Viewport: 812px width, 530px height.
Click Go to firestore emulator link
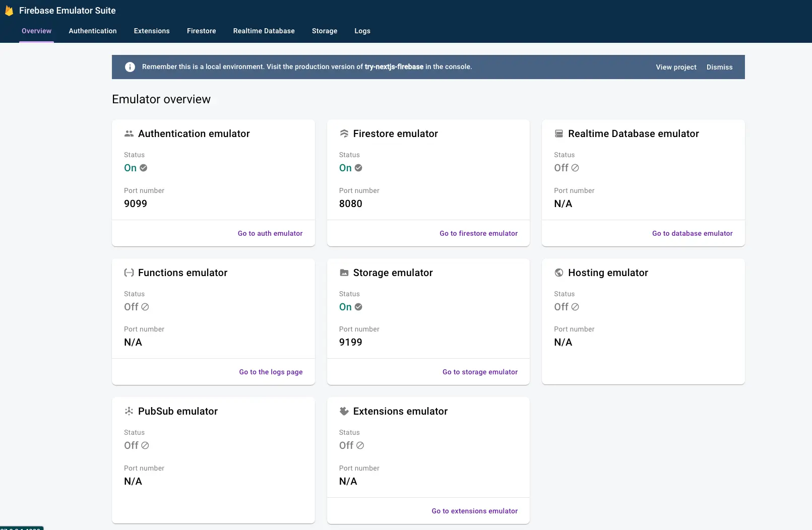point(479,233)
